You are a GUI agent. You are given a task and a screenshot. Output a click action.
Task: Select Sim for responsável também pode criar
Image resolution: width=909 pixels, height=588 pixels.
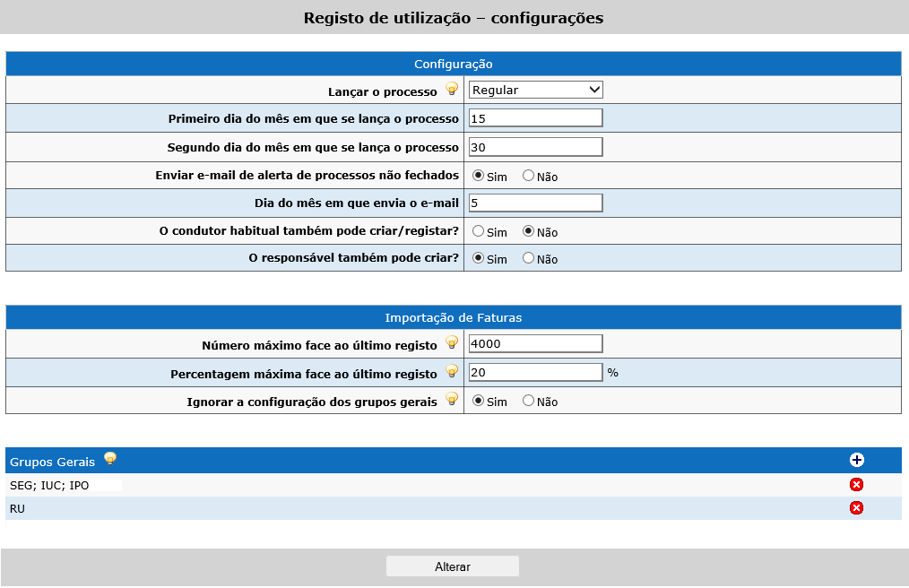(479, 257)
